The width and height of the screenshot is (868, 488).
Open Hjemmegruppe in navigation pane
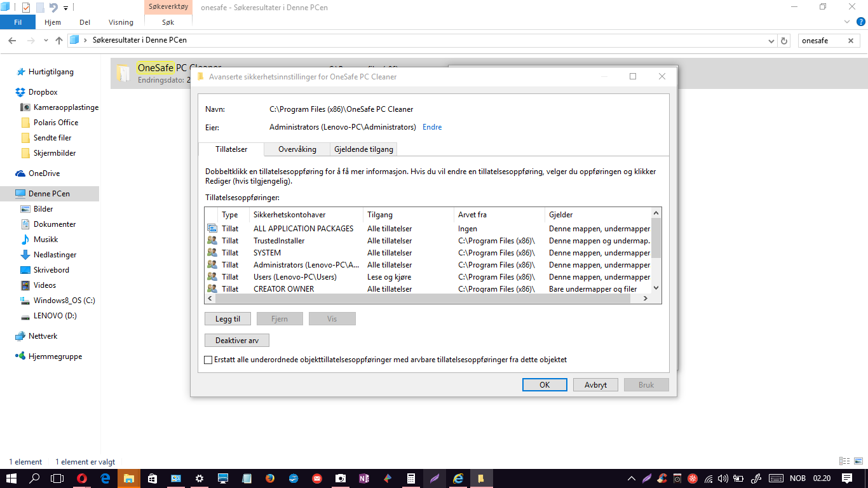[55, 356]
